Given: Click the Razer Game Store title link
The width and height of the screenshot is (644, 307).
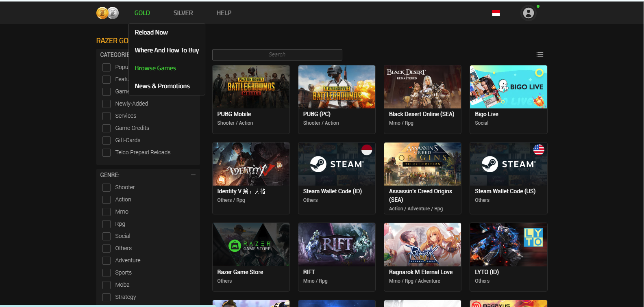Looking at the screenshot, I should (x=240, y=272).
